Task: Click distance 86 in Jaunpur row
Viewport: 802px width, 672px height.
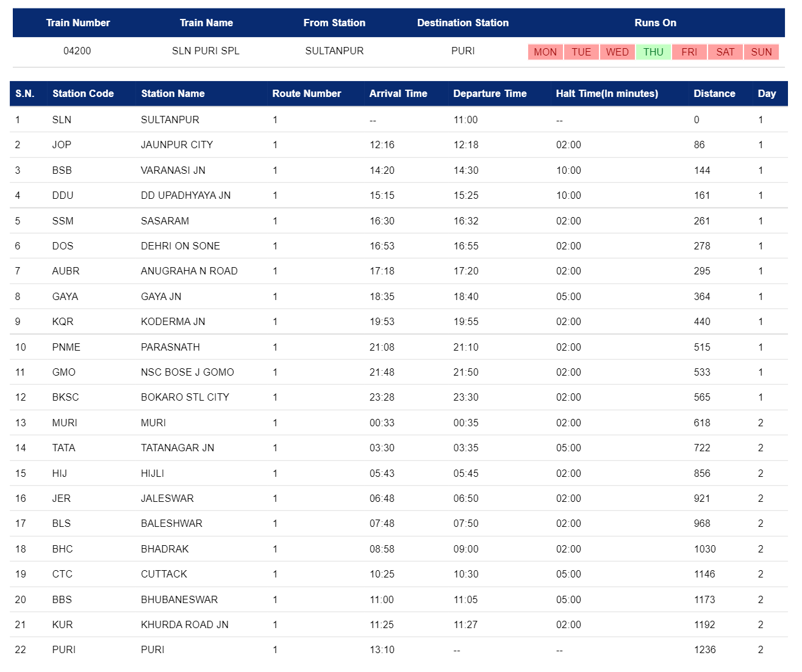Action: [700, 145]
